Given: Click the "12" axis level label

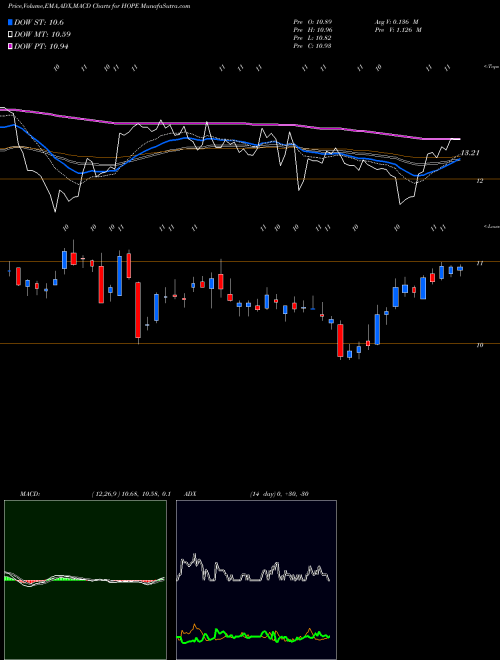Looking at the screenshot, I should 479,181.
